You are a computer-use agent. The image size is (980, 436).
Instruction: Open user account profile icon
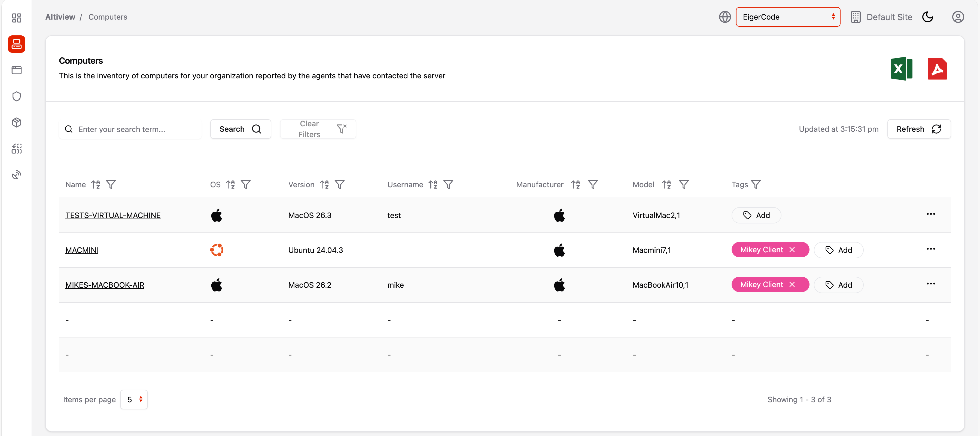click(x=958, y=17)
